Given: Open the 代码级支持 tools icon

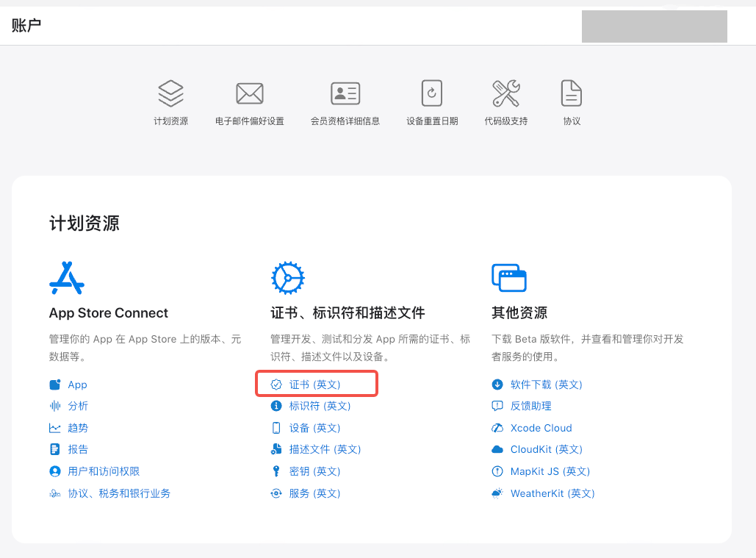Looking at the screenshot, I should click(x=505, y=93).
